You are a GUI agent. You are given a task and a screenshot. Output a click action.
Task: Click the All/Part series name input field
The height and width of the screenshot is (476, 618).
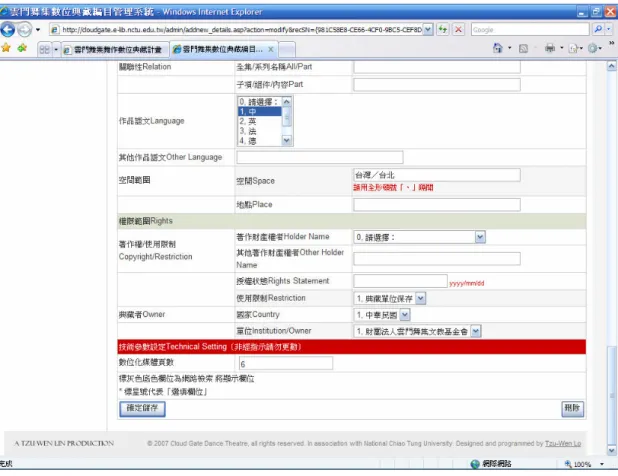[437, 67]
